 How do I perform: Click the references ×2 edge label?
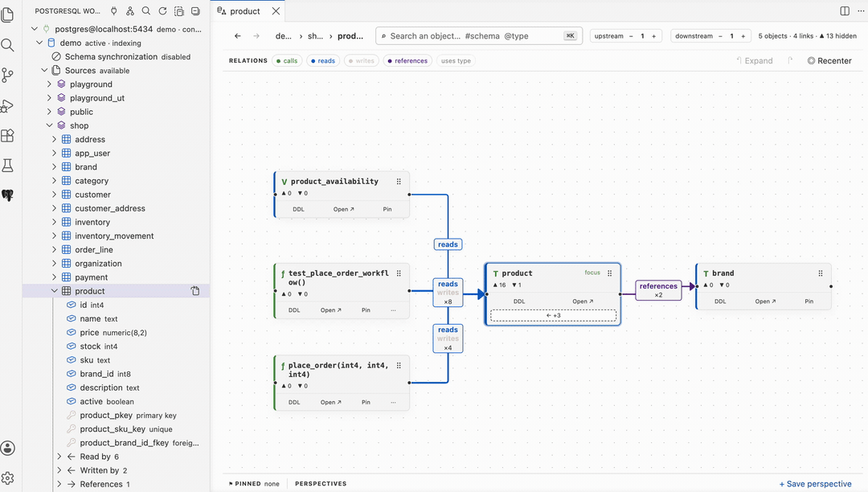tap(658, 290)
